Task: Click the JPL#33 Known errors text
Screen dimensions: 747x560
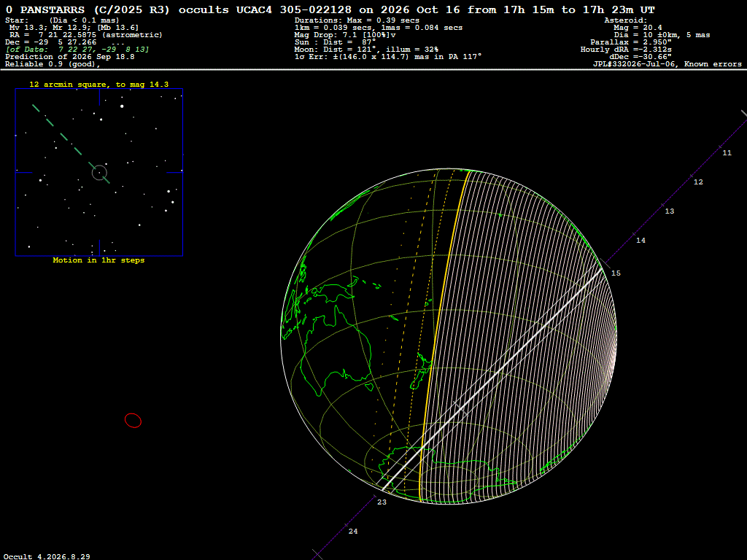Action: 667,64
